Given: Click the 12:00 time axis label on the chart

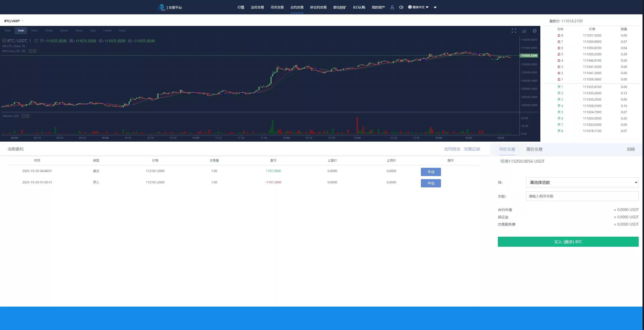Looking at the screenshot, I should (x=286, y=138).
